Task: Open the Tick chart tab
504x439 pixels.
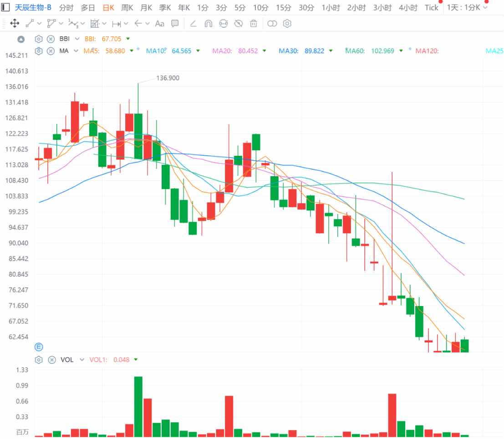Action: [431, 7]
